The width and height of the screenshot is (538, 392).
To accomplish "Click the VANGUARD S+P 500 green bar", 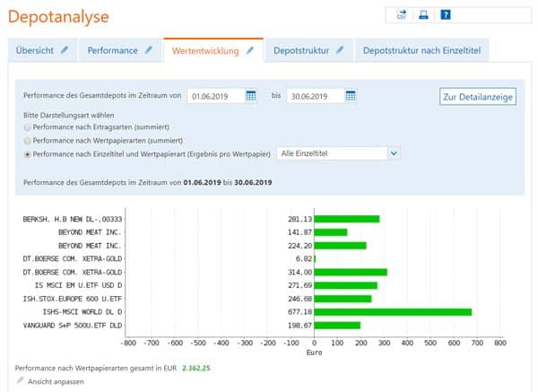I will [337, 326].
